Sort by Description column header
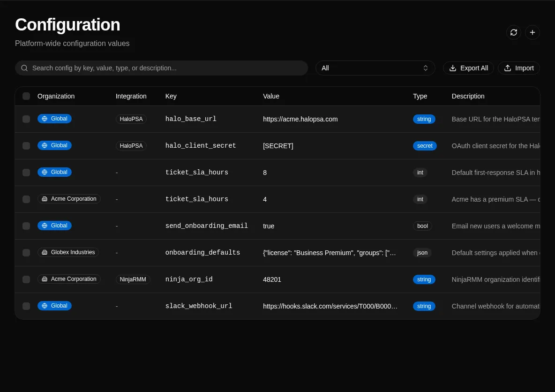 468,96
